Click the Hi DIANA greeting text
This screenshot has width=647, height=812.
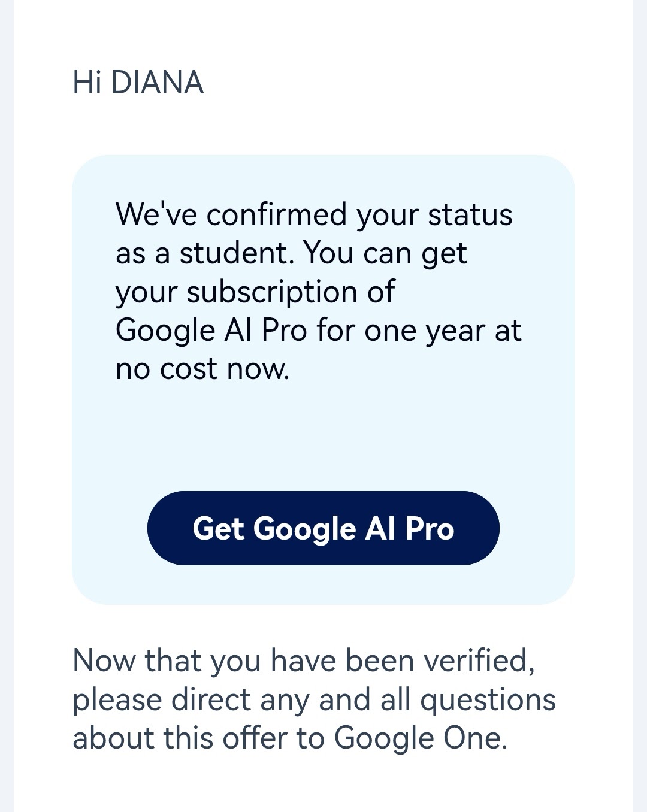point(138,83)
